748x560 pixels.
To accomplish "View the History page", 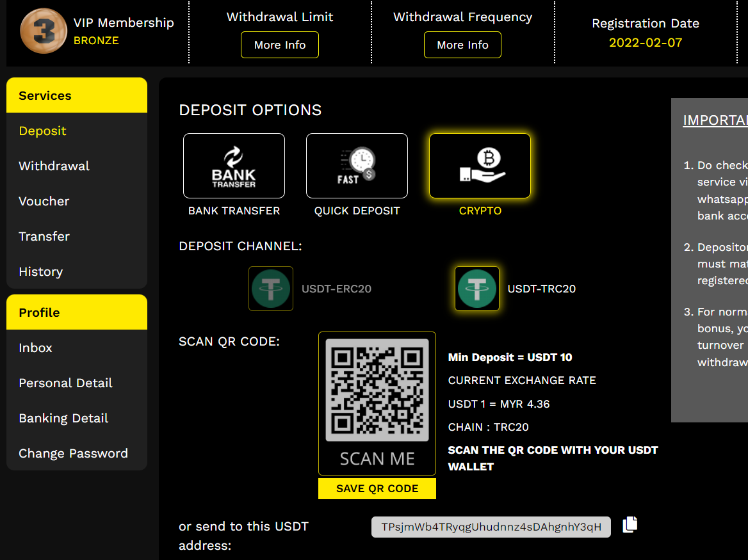I will click(41, 271).
